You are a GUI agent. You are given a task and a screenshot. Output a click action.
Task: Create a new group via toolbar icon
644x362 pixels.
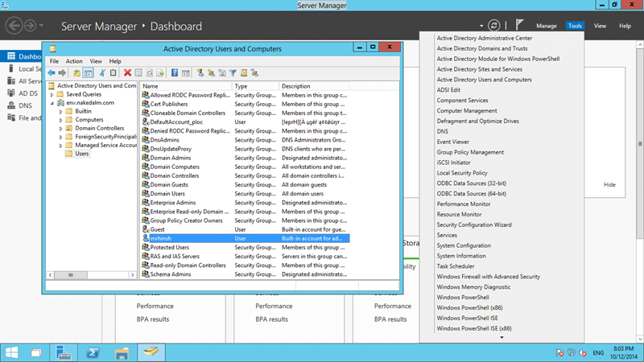211,73
